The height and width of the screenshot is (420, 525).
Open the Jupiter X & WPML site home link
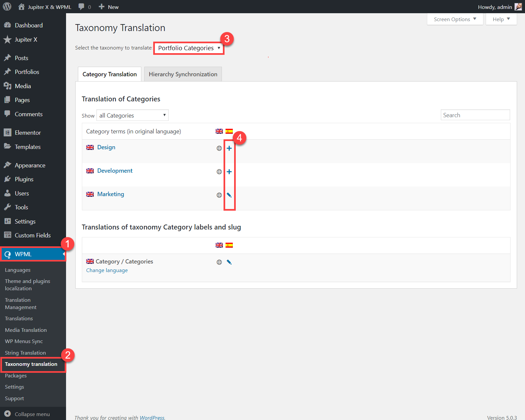[45, 7]
